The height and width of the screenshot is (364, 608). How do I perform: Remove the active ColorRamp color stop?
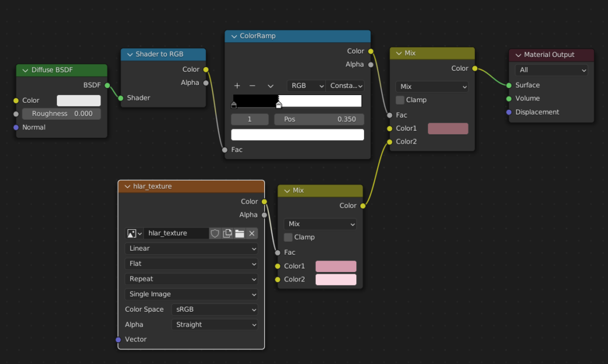click(x=252, y=86)
